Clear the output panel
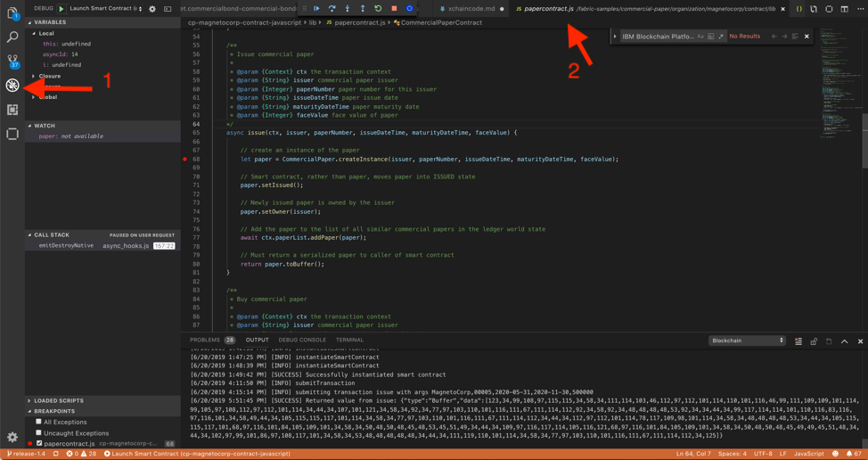This screenshot has width=868, height=460. click(x=798, y=341)
